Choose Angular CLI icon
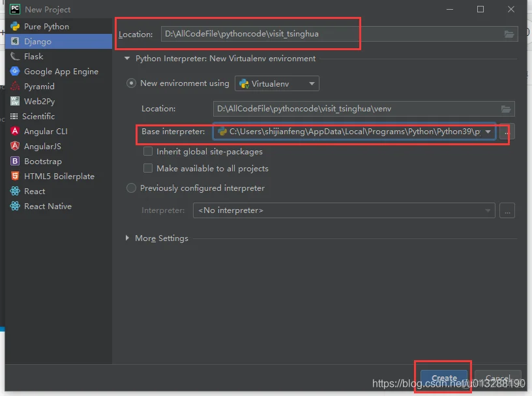Viewport: 532px width, 396px height. tap(15, 131)
